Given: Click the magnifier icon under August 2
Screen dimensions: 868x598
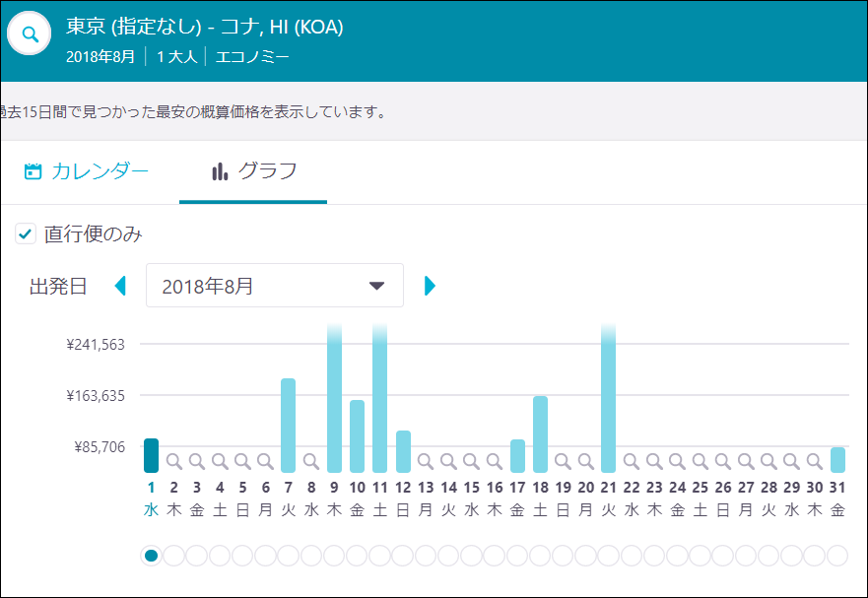Looking at the screenshot, I should (172, 459).
